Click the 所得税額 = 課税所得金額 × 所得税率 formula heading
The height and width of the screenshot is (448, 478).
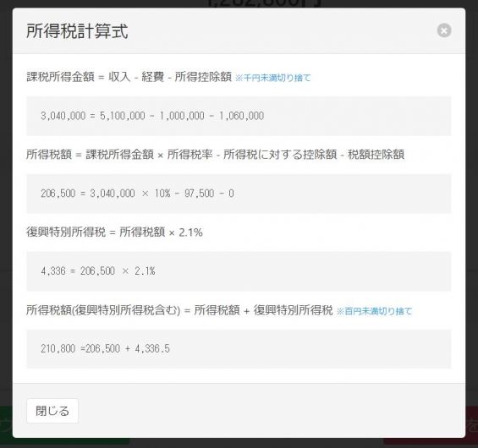[215, 155]
